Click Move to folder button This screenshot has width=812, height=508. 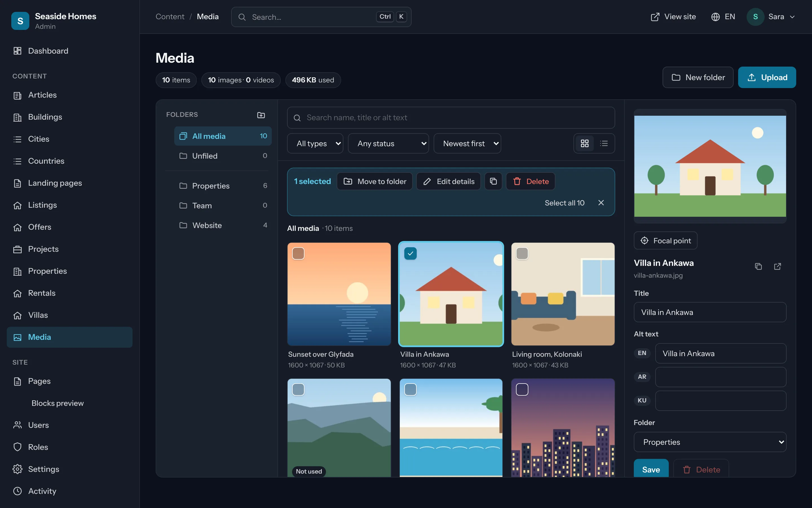coord(374,181)
